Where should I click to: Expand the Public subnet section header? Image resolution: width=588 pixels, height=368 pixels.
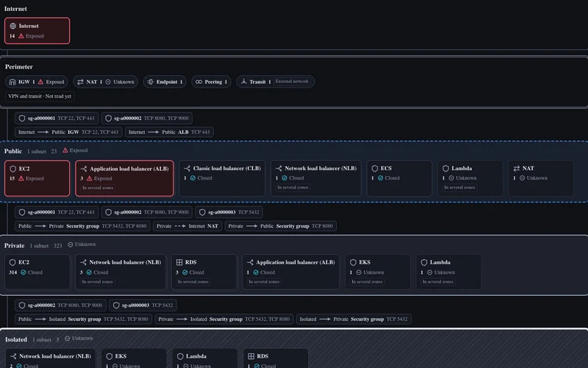46,151
